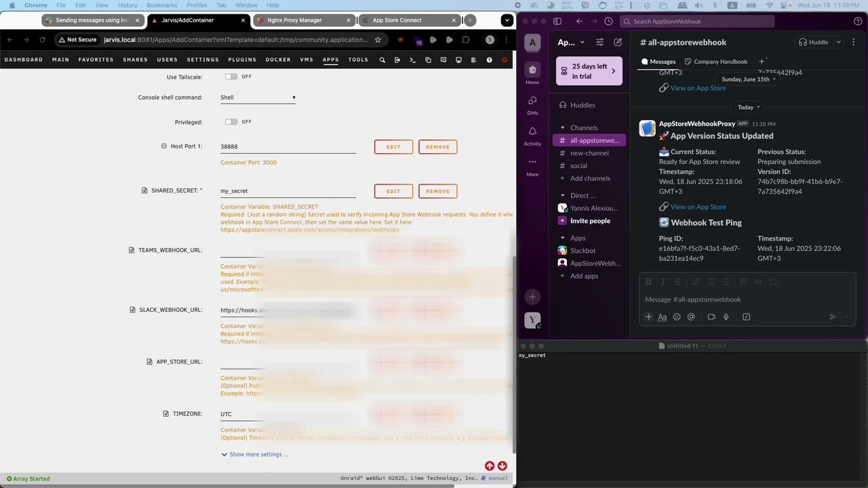Screen dimensions: 868x488
Task: Click the Unraid logout icon
Action: pyautogui.click(x=397, y=60)
